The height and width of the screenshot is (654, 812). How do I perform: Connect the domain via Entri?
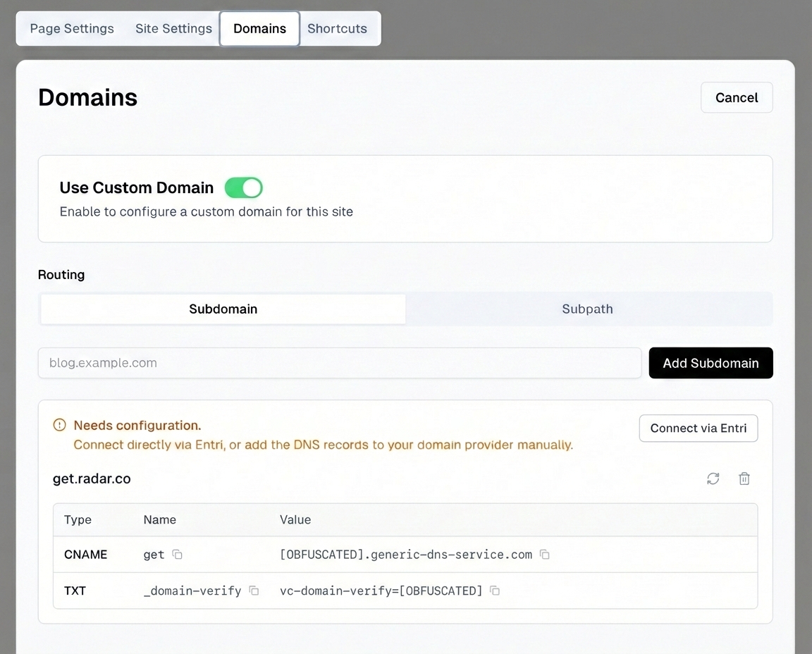(698, 428)
